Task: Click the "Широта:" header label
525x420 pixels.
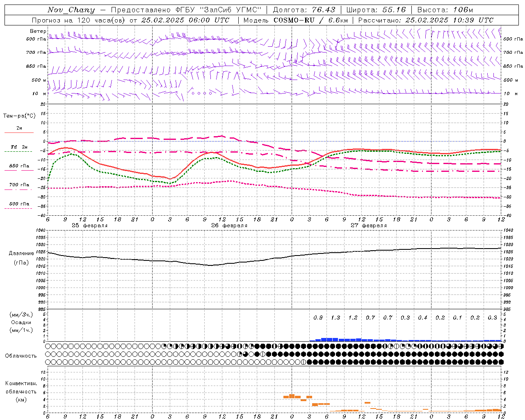Action: (x=363, y=10)
